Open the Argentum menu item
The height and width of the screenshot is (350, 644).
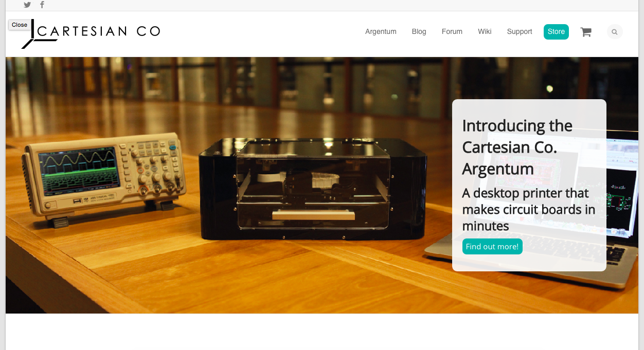(x=381, y=31)
